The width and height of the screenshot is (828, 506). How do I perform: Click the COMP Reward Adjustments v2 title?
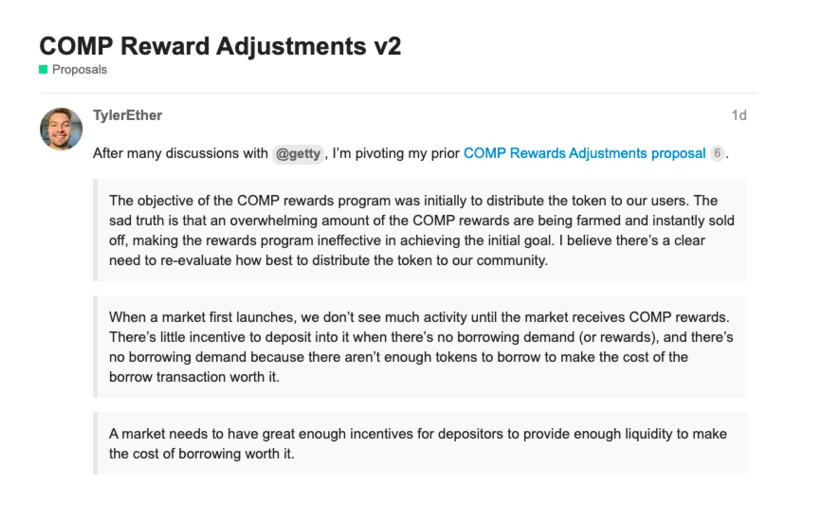point(220,46)
